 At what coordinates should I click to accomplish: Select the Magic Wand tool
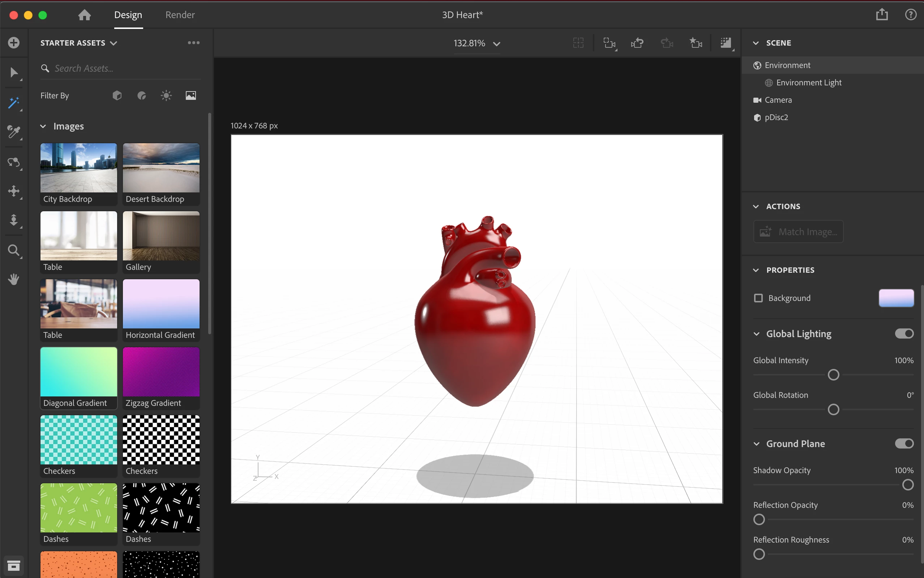point(14,102)
